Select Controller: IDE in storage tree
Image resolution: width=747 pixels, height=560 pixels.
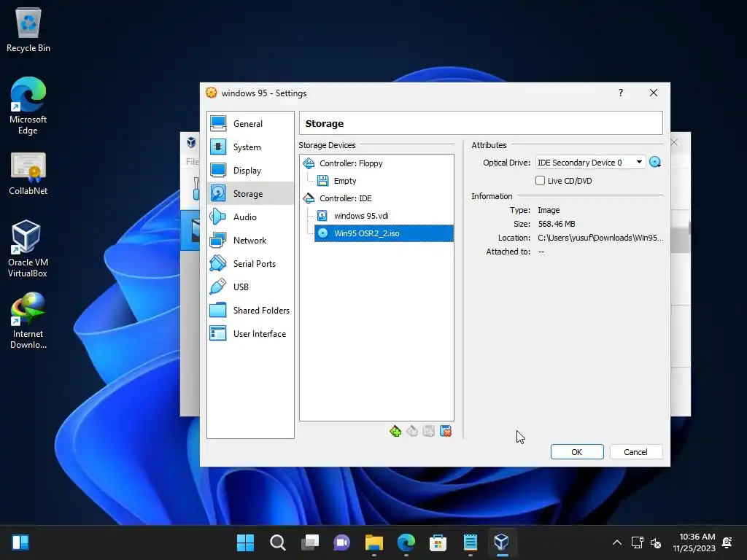[x=345, y=198]
